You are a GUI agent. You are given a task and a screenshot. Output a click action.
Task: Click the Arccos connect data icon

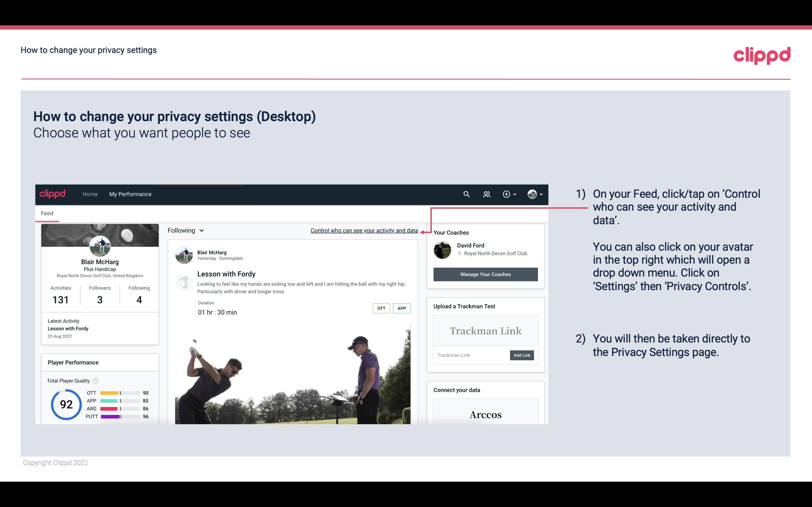[x=485, y=415]
